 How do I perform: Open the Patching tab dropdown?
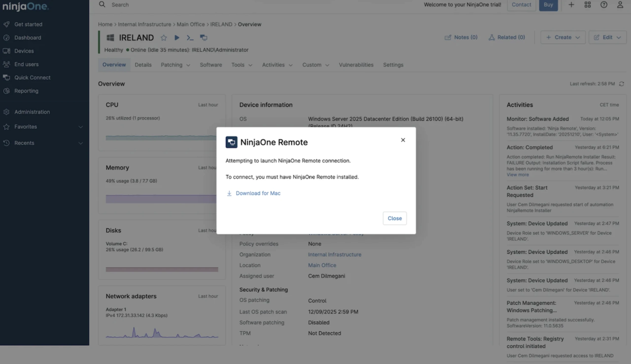coord(175,65)
